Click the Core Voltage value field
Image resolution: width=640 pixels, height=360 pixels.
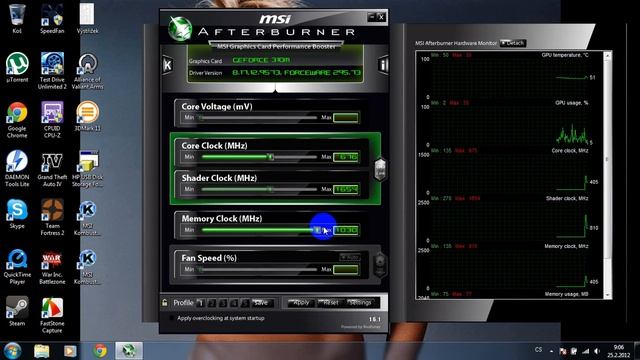pyautogui.click(x=346, y=118)
